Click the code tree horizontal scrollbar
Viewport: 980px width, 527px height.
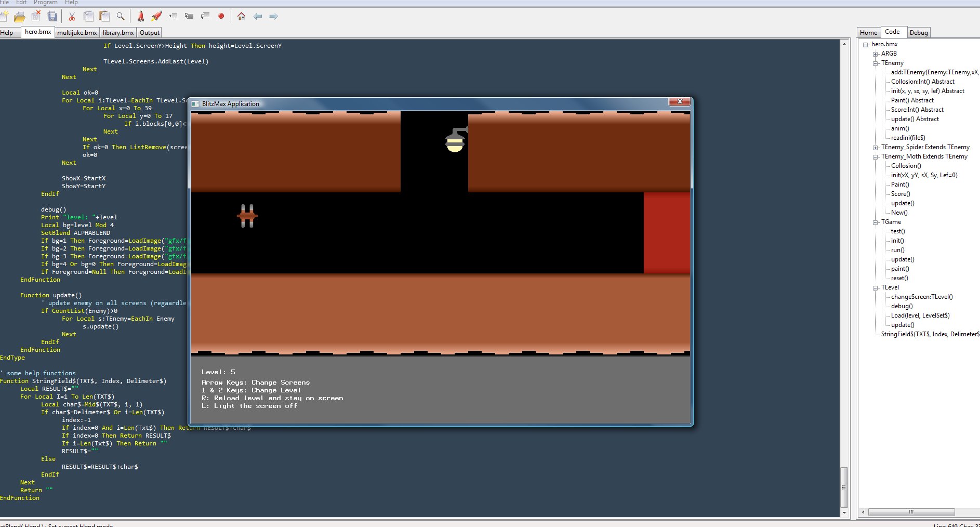911,512
